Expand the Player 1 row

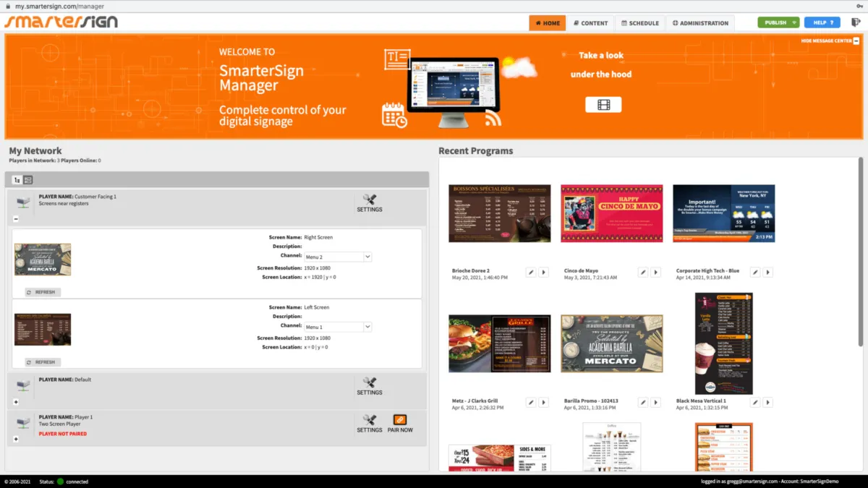16,439
